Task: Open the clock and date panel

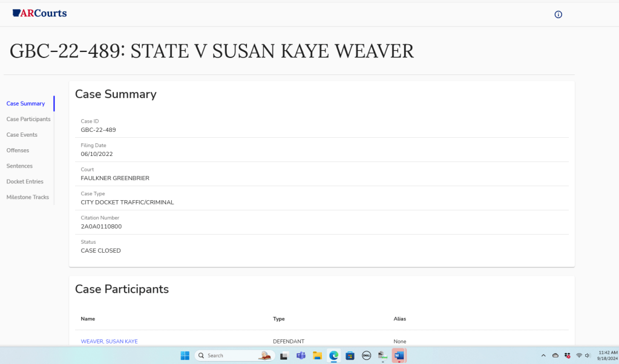Action: 607,356
